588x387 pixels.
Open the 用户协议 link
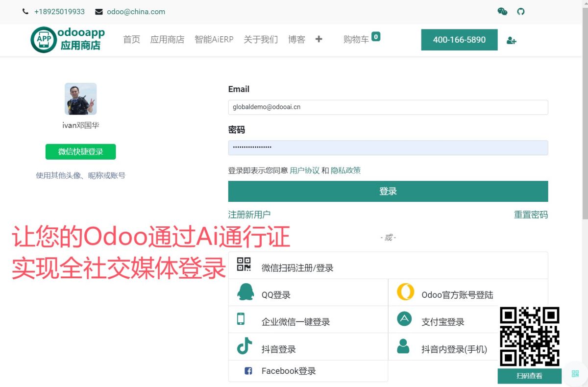[x=305, y=170]
